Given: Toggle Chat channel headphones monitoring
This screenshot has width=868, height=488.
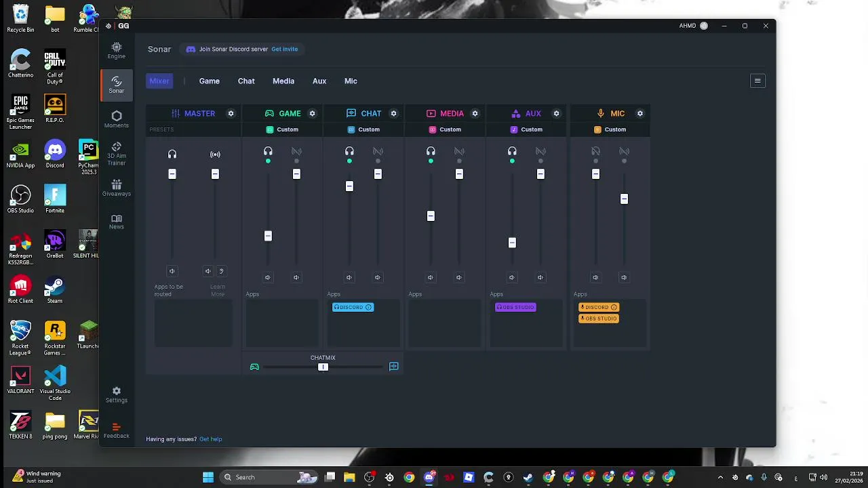Looking at the screenshot, I should pyautogui.click(x=349, y=152).
